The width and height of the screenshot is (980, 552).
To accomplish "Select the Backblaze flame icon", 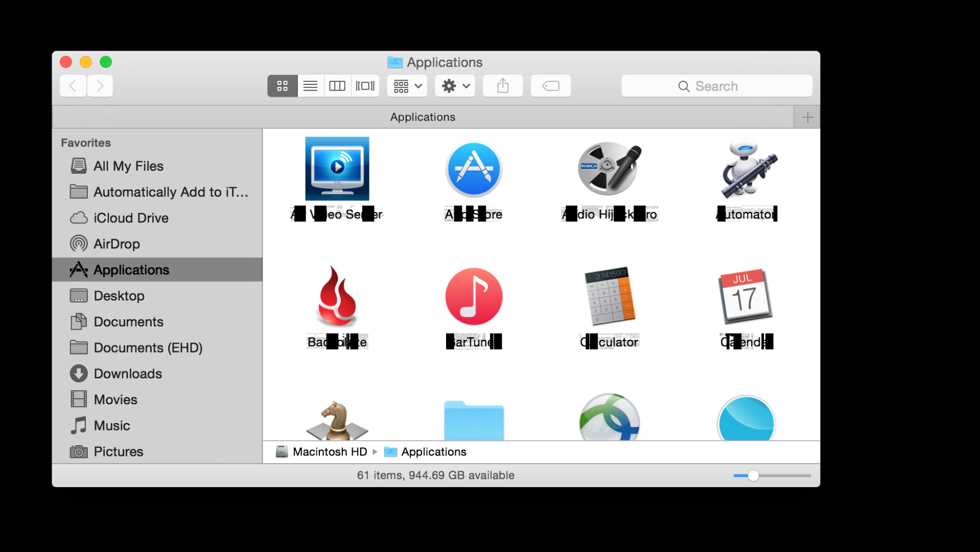I will [337, 296].
